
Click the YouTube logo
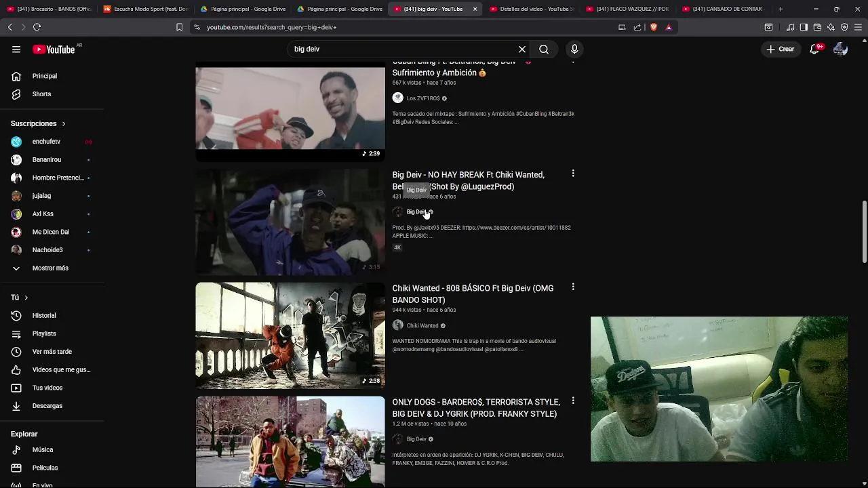tap(54, 49)
